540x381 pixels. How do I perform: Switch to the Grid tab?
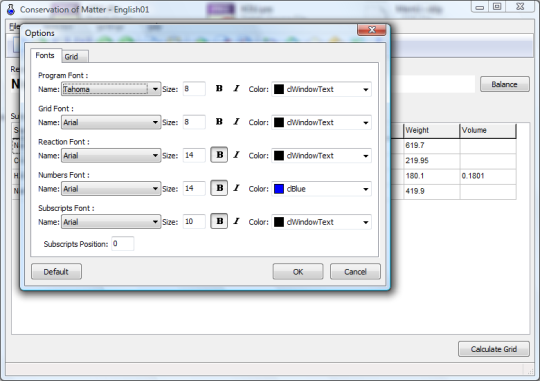pos(75,57)
